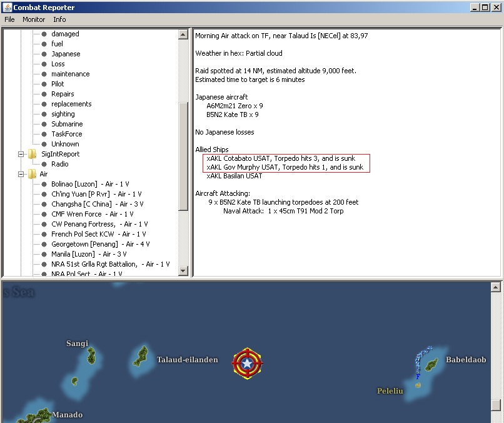The height and width of the screenshot is (423, 504).
Task: Select the Unknown tree entry
Action: [65, 144]
